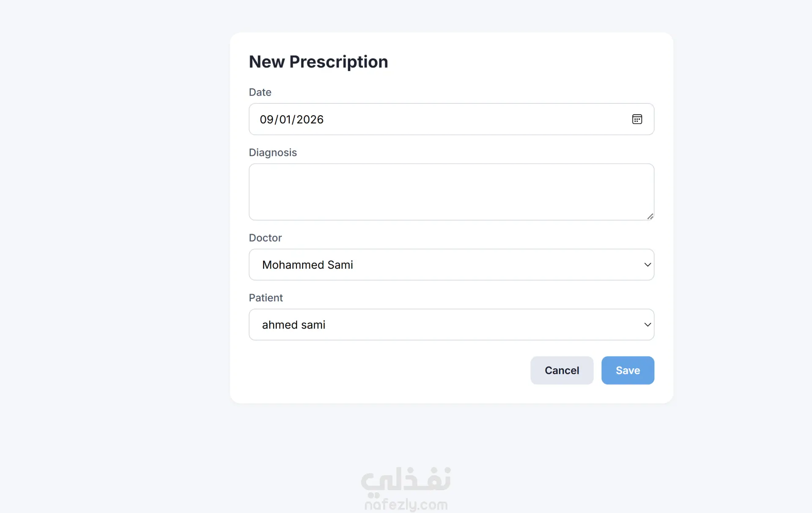
Task: Click the Diagnosis textarea resize handle
Action: tap(650, 217)
